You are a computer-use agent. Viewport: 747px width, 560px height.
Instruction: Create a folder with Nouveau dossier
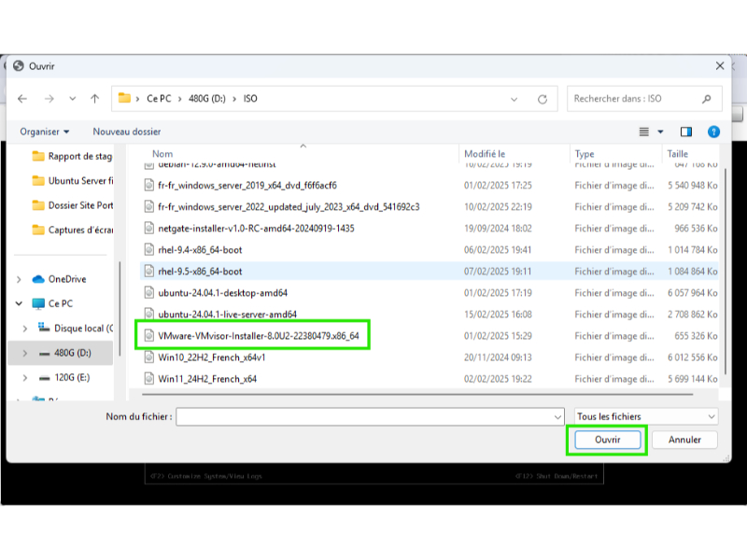pyautogui.click(x=127, y=132)
